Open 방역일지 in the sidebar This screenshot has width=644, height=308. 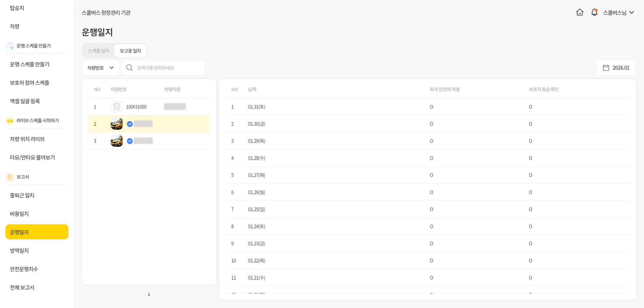(19, 251)
